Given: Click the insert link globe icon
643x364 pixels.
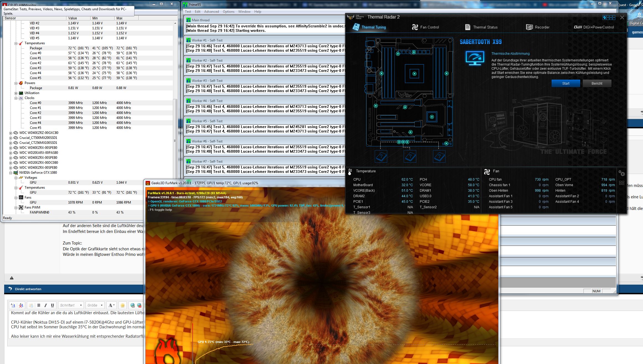Looking at the screenshot, I should pyautogui.click(x=133, y=305).
